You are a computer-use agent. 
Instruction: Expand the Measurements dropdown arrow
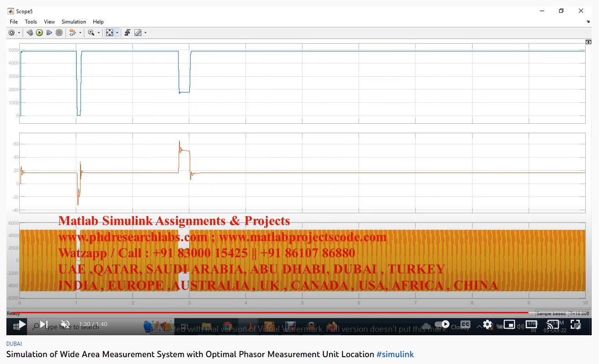(x=145, y=33)
